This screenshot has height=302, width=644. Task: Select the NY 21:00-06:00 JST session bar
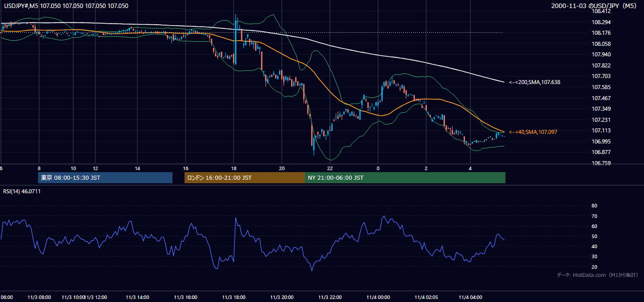coord(405,178)
